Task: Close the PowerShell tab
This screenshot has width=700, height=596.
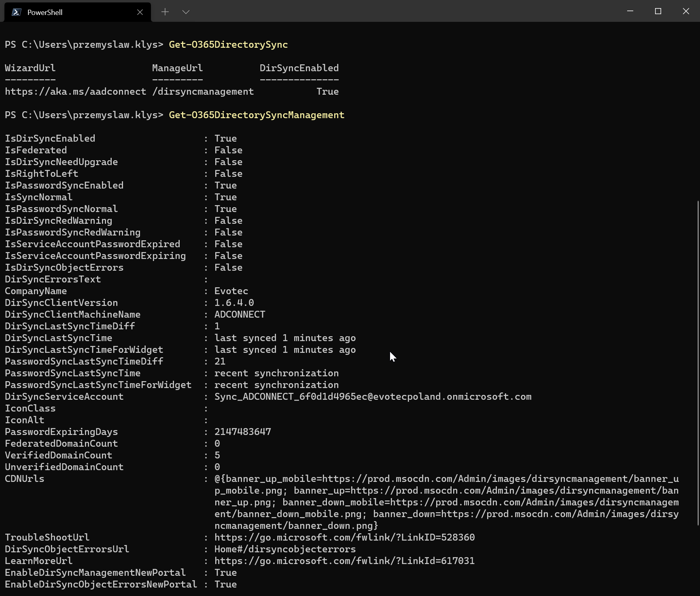Action: (140, 12)
